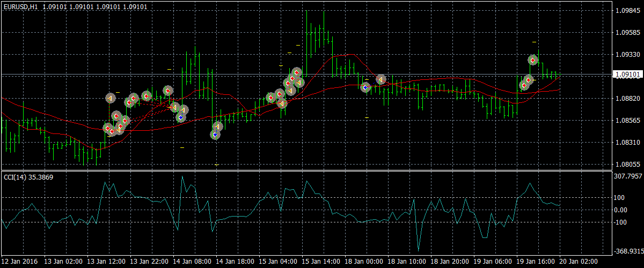
Task: Click the 13 Jan 22:00 time label
Action: click(x=149, y=261)
